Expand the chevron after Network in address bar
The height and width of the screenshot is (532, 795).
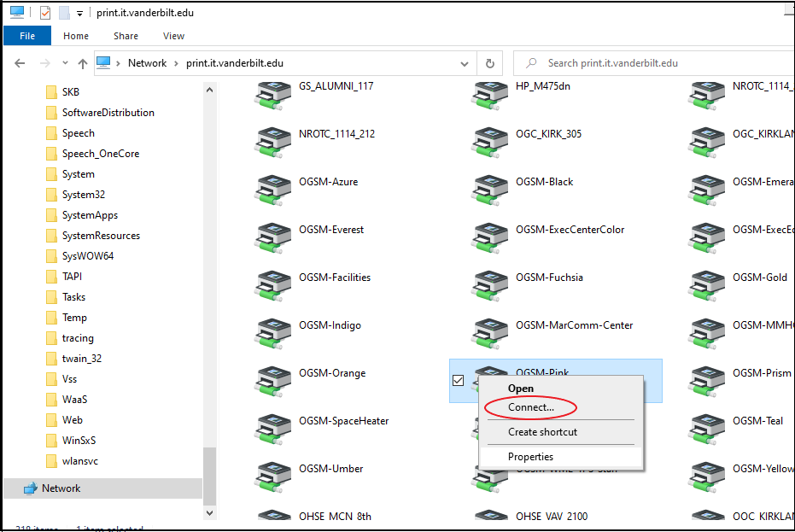click(177, 63)
